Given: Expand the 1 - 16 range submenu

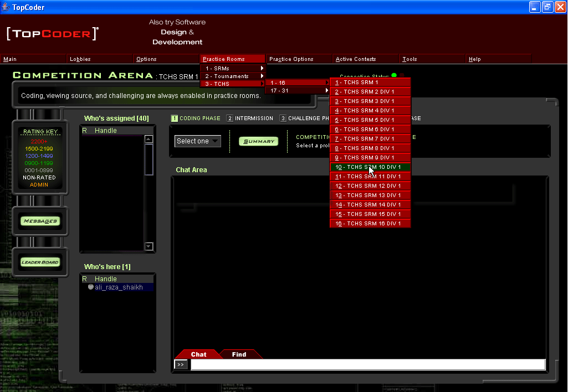Looking at the screenshot, I should pos(298,83).
